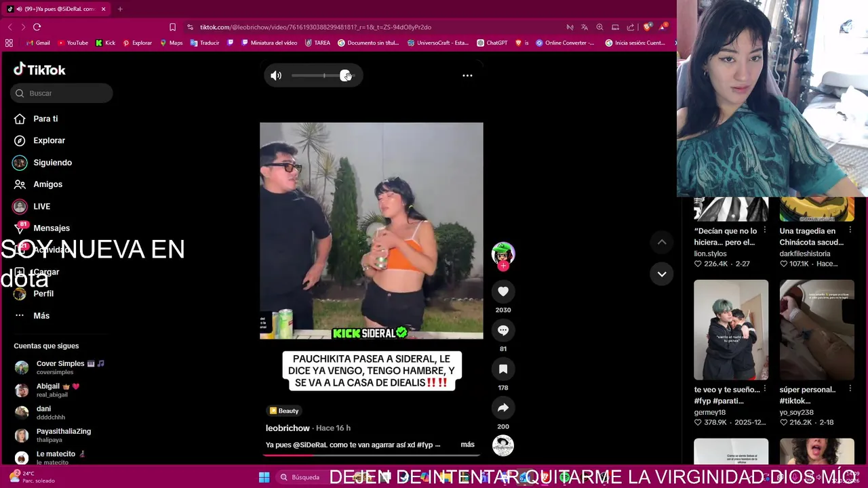Open Maps bookmark
The height and width of the screenshot is (488, 868).
(x=171, y=43)
